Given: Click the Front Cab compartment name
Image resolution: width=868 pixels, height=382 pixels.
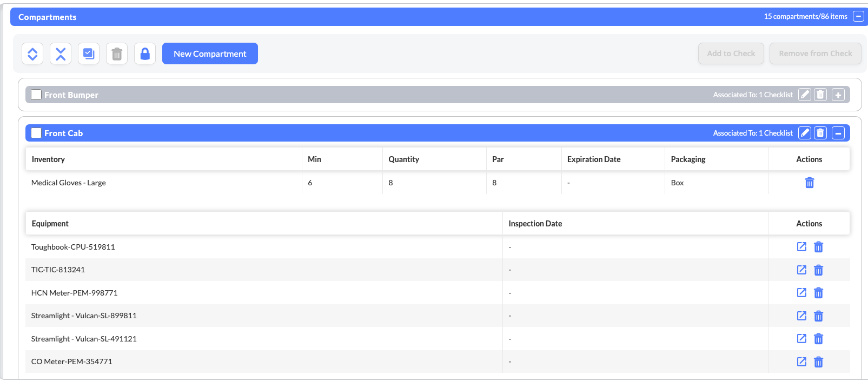Looking at the screenshot, I should [63, 133].
